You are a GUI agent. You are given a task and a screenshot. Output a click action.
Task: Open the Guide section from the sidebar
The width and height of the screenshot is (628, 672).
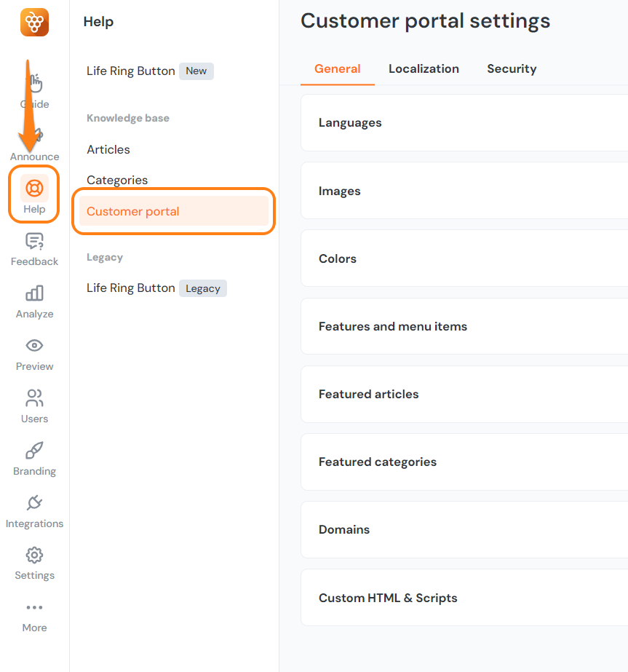point(34,91)
